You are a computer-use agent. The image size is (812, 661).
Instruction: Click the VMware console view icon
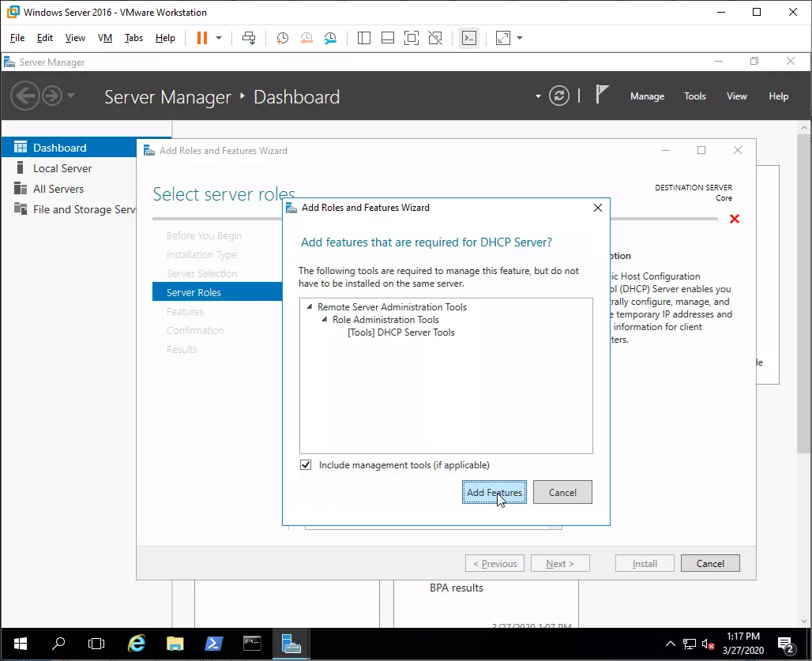(469, 38)
